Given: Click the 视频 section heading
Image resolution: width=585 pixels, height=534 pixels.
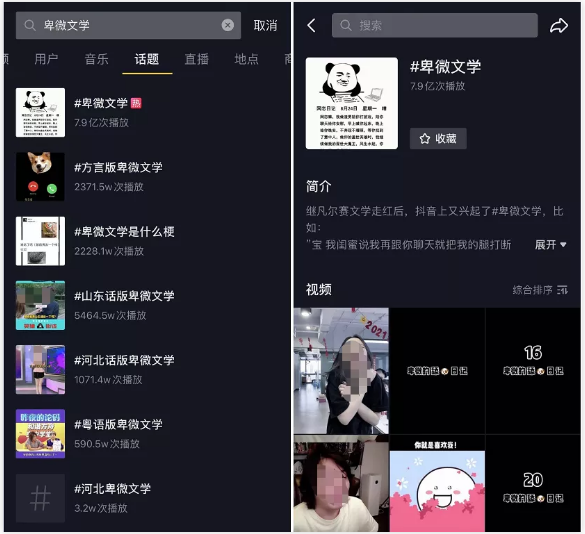Looking at the screenshot, I should click(319, 289).
